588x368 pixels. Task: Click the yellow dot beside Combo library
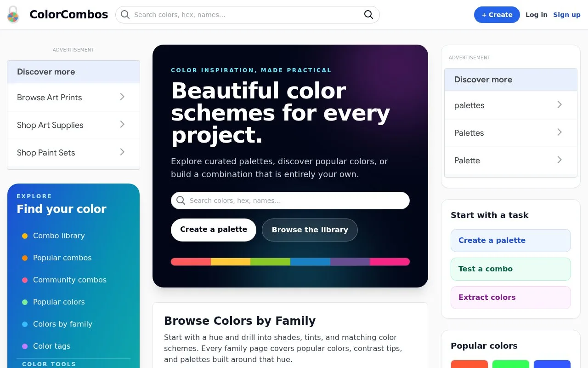pyautogui.click(x=25, y=236)
